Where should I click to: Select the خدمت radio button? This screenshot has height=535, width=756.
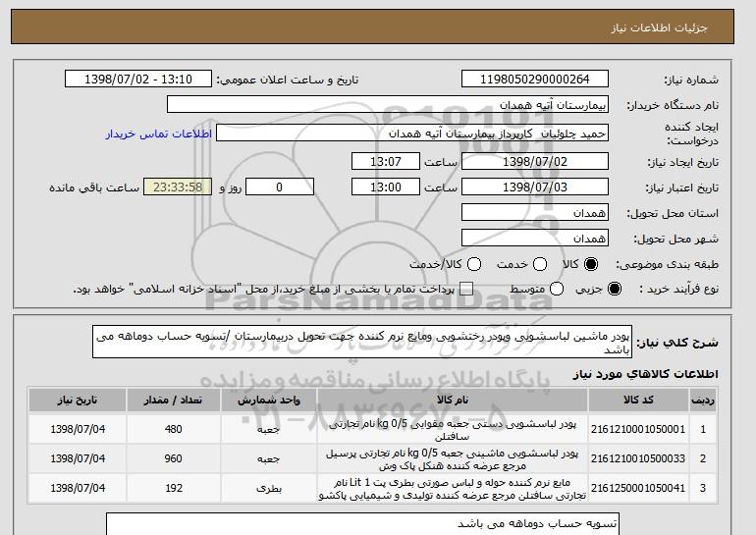point(540,264)
